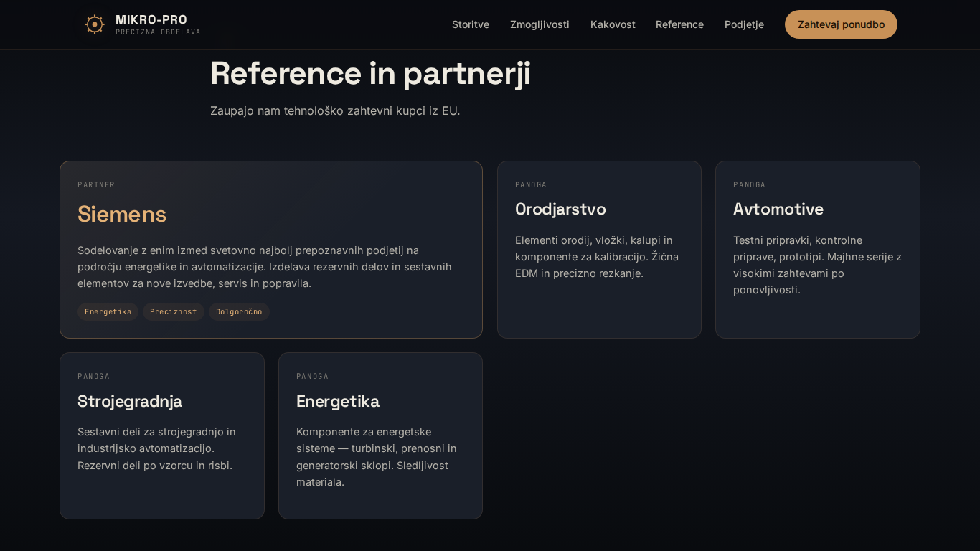The width and height of the screenshot is (980, 551).
Task: Select the MIKRO-PRO wordmark in the header
Action: [151, 19]
